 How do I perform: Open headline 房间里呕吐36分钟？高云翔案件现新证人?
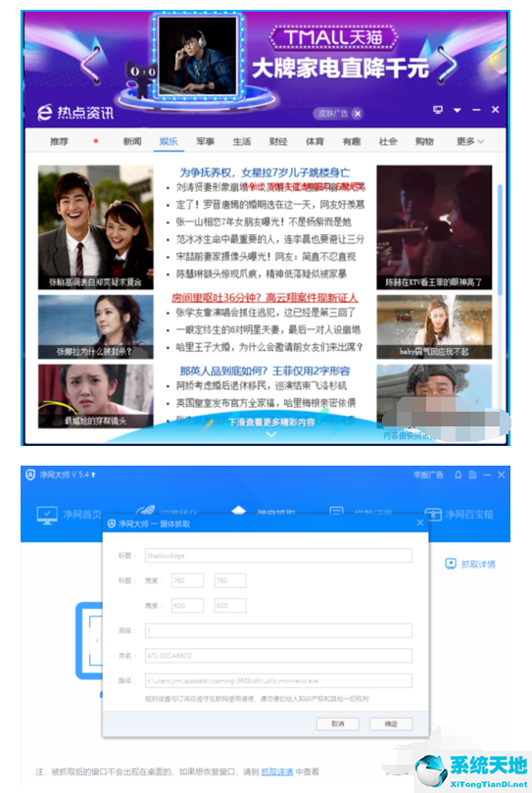265,297
